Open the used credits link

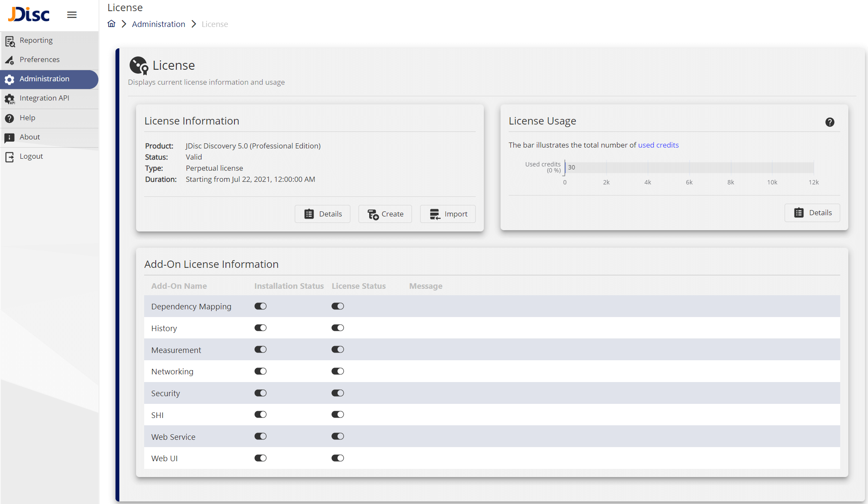(658, 145)
